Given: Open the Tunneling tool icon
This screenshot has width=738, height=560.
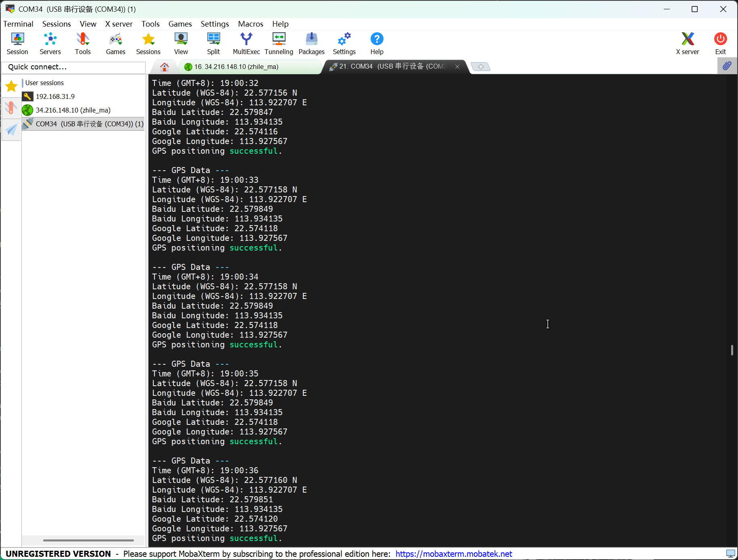Looking at the screenshot, I should 279,44.
